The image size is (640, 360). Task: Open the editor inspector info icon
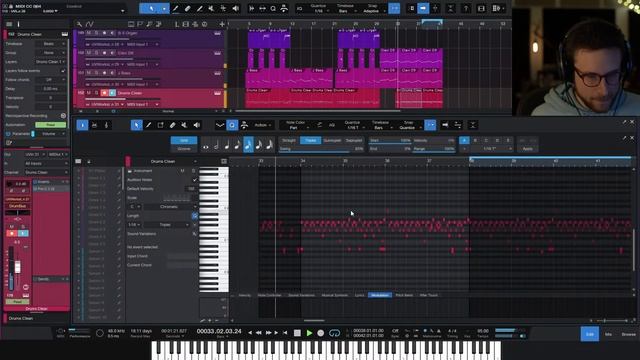(82, 125)
